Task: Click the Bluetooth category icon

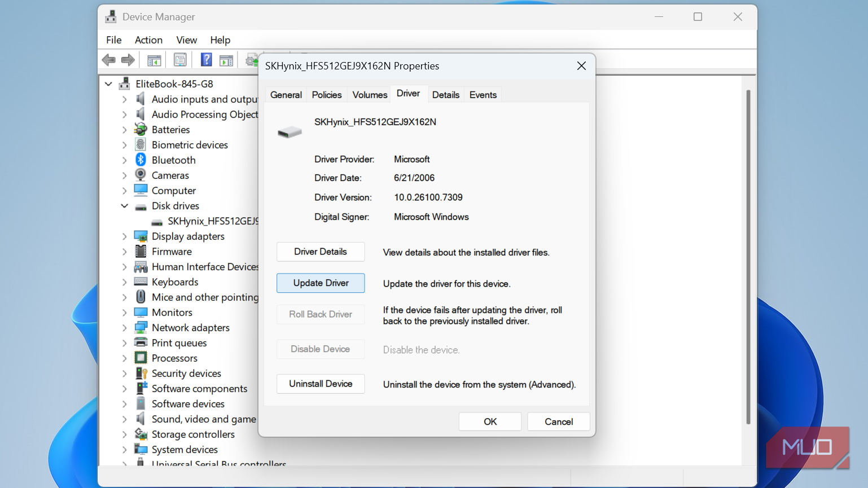Action: pos(141,160)
